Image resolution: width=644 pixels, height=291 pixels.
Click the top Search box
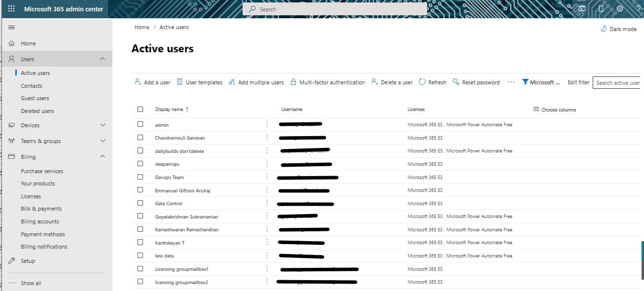tap(335, 9)
